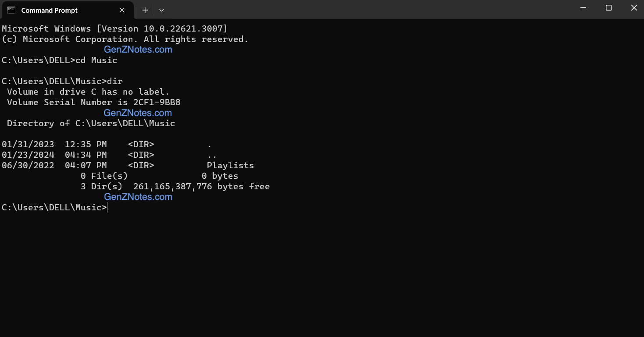Click GenZNotes.com link below the copyright line
Screen dimensions: 644x337
138,50
